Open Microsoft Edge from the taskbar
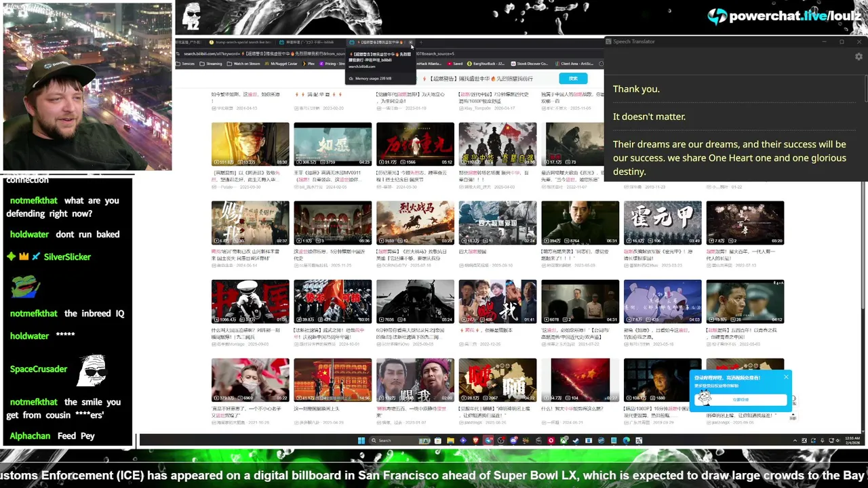The height and width of the screenshot is (488, 868). (x=627, y=441)
